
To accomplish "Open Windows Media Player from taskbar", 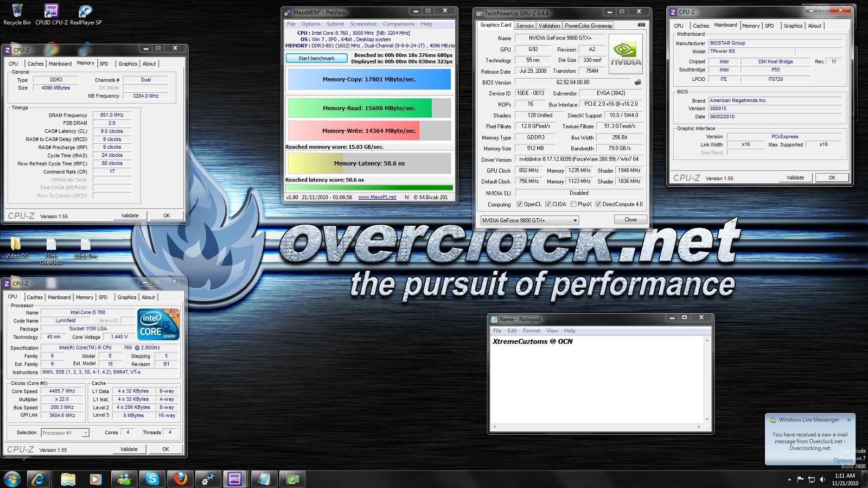I will (95, 479).
